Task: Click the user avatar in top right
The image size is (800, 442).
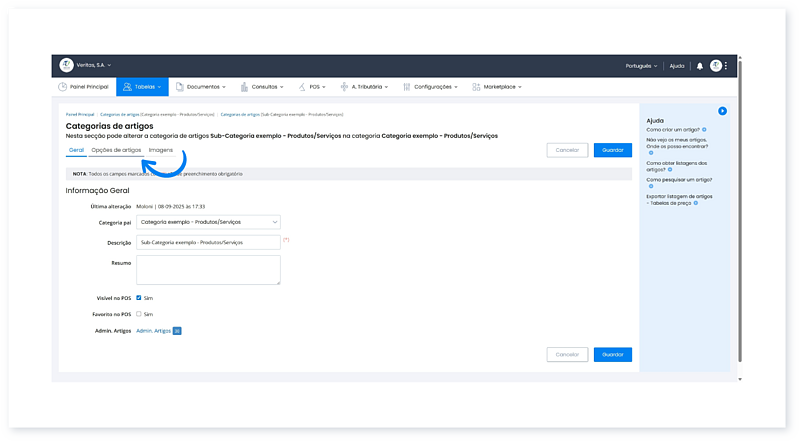Action: (716, 66)
